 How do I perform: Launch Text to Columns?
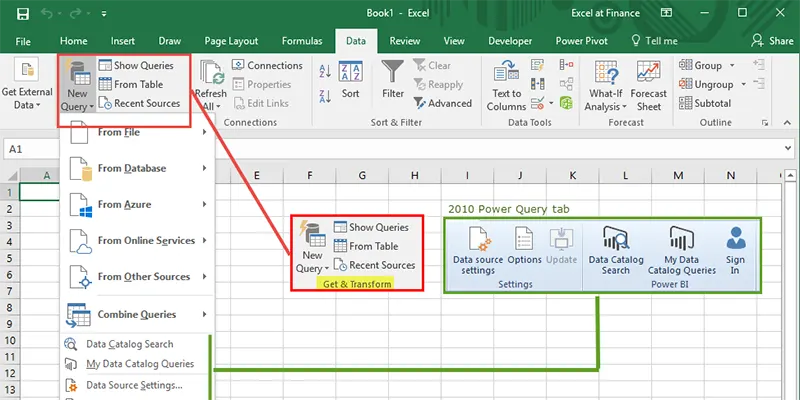click(x=506, y=85)
